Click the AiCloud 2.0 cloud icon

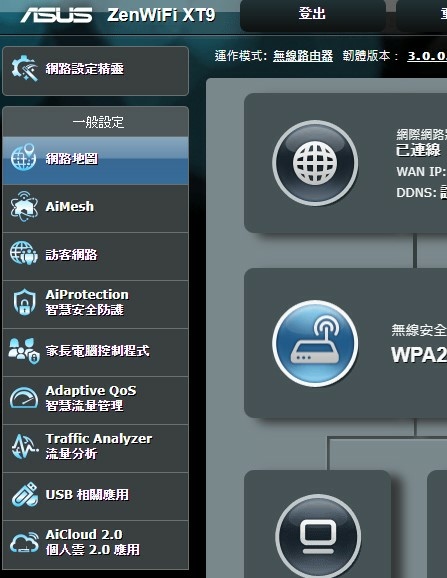(x=24, y=542)
